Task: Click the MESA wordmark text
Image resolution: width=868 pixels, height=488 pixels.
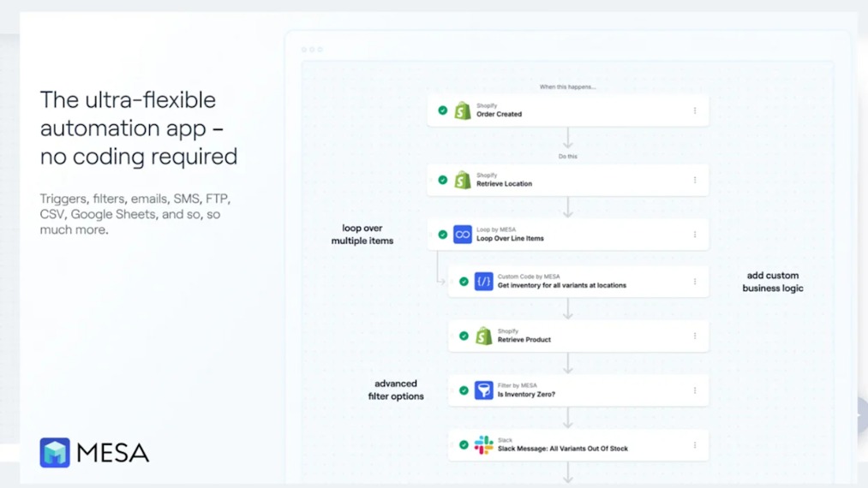Action: (x=113, y=453)
